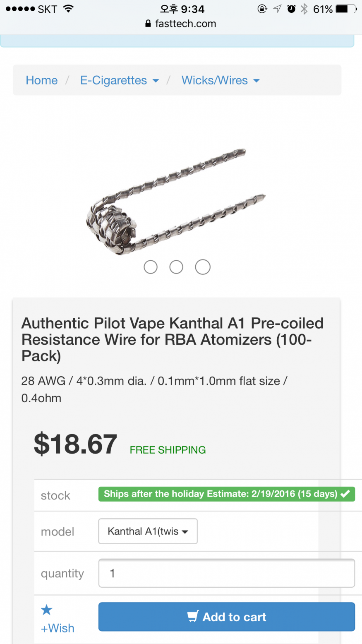Add the product to the cart
This screenshot has height=644, width=362.
coord(227,617)
